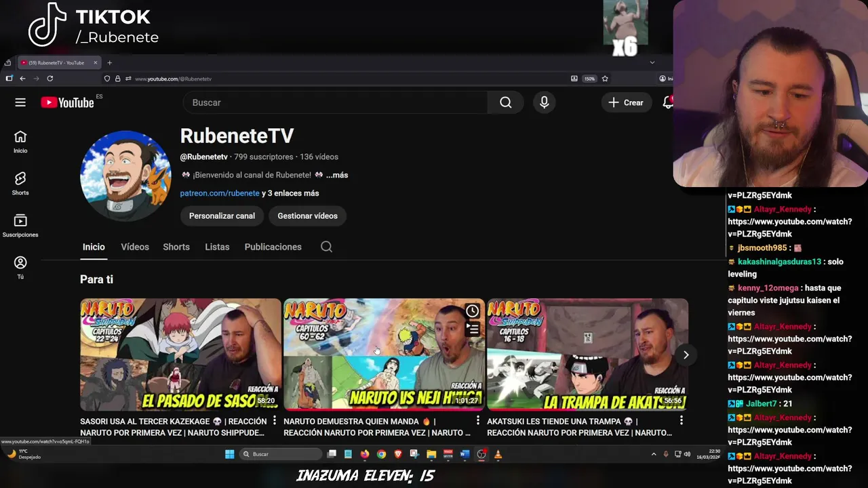Screen dimensions: 868x488
Task: Click chat username jbsmooth985
Action: (762, 248)
